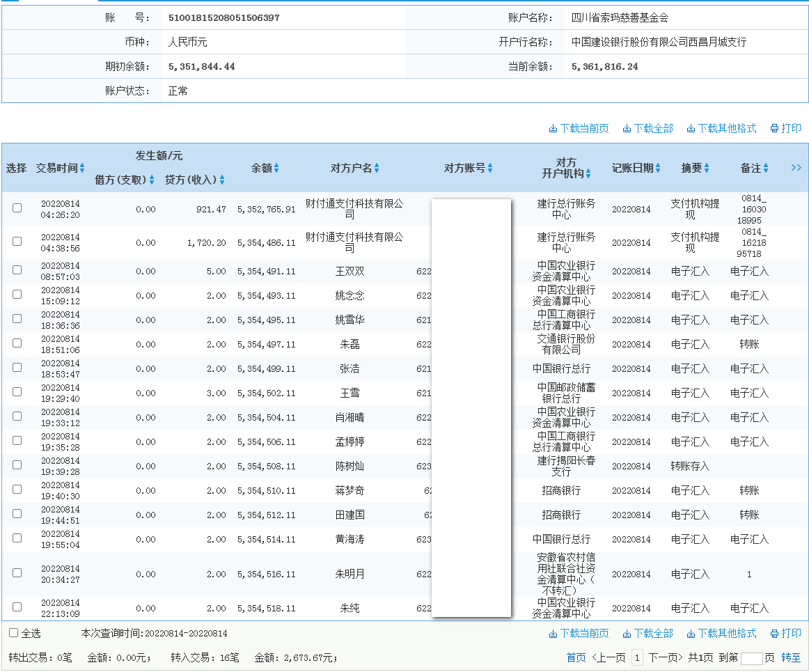Sort by 余额 using its sort arrows
The height and width of the screenshot is (672, 809).
(x=276, y=169)
